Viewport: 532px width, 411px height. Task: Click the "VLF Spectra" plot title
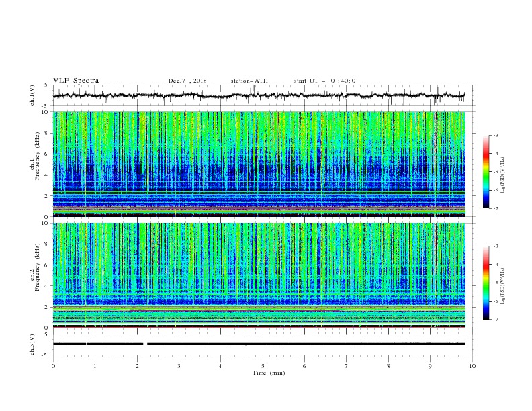click(76, 81)
